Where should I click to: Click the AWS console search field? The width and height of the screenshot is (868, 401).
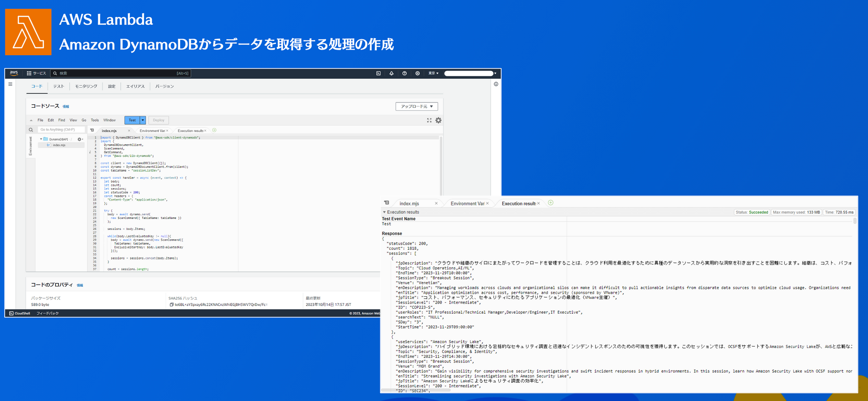121,73
